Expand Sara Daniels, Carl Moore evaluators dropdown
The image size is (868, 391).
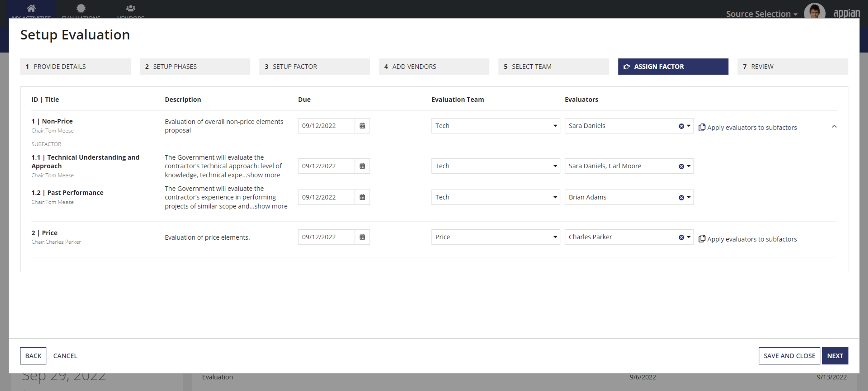coord(689,166)
